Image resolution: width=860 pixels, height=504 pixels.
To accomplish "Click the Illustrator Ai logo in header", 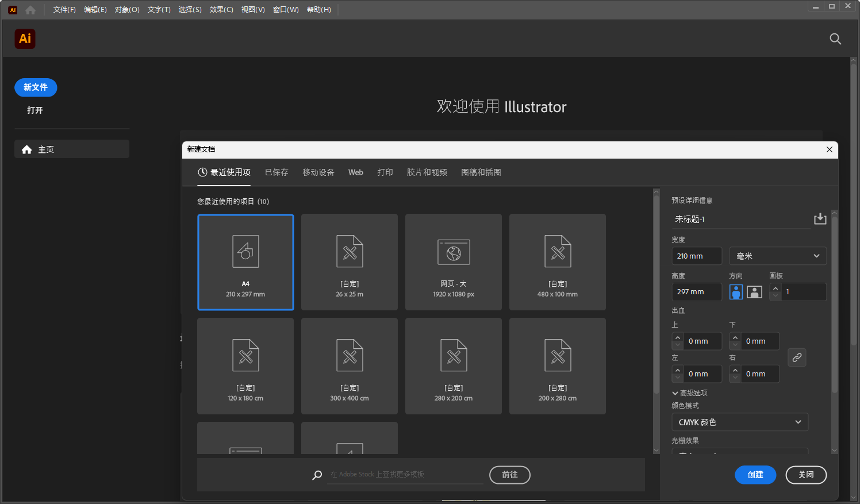I will [x=25, y=39].
